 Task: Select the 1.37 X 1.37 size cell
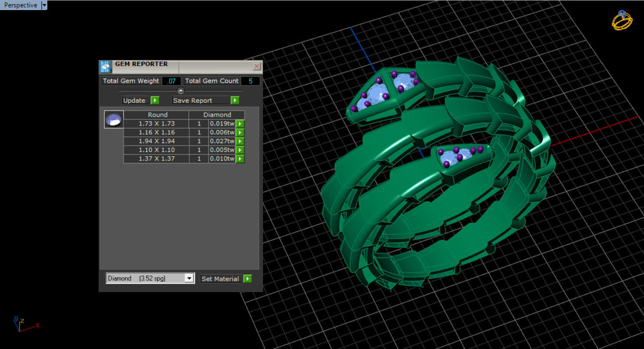point(157,159)
